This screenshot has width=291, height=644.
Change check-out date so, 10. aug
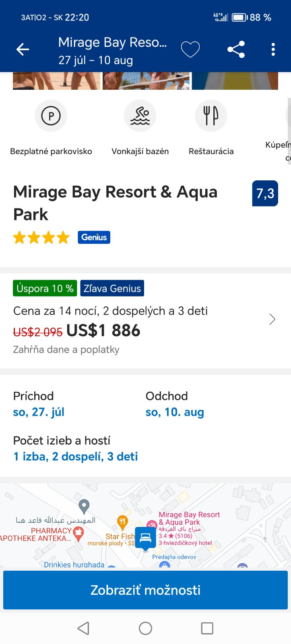pyautogui.click(x=175, y=412)
